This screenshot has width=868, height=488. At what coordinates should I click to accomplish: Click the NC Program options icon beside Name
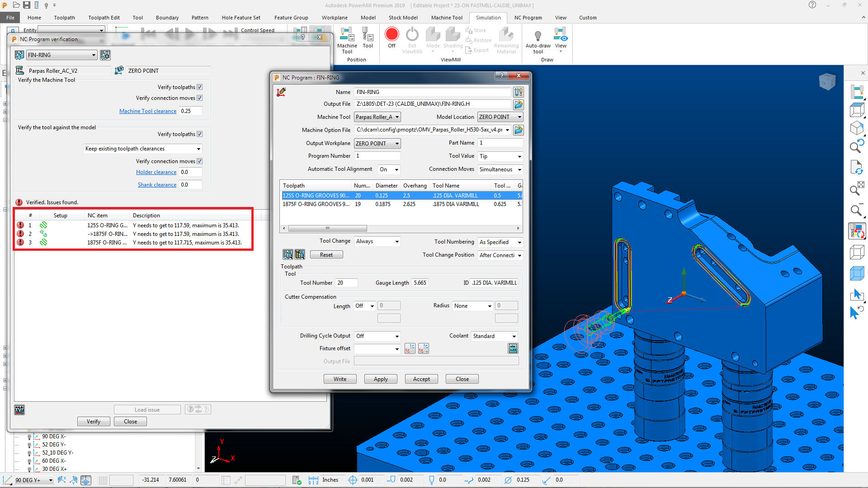pos(519,92)
